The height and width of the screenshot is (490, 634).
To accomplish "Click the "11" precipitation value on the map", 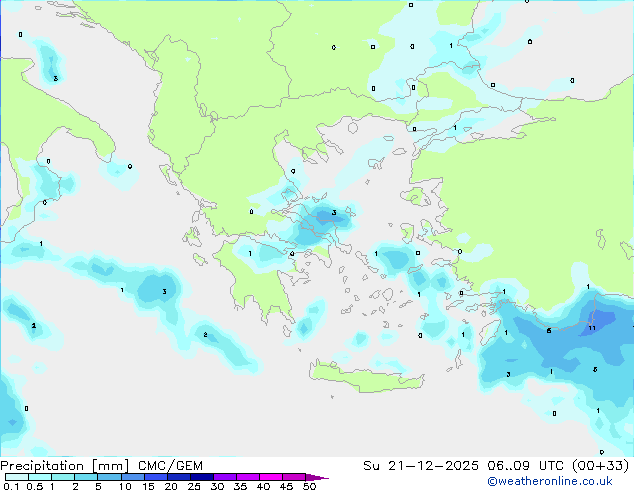I will pyautogui.click(x=592, y=328).
